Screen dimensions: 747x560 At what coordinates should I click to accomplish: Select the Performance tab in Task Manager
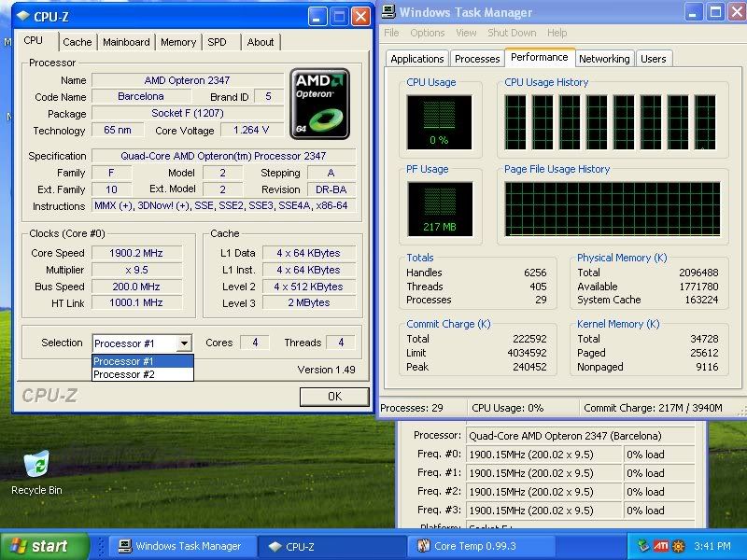540,57
